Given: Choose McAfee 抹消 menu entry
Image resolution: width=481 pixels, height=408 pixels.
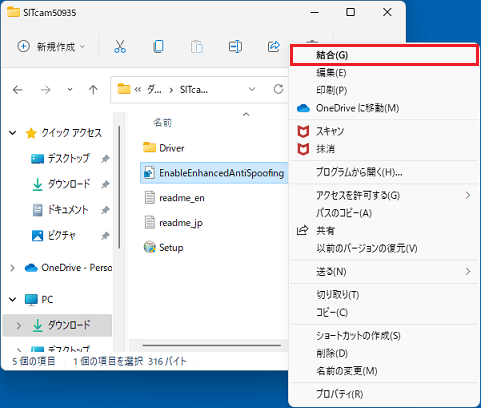Looking at the screenshot, I should 384,149.
